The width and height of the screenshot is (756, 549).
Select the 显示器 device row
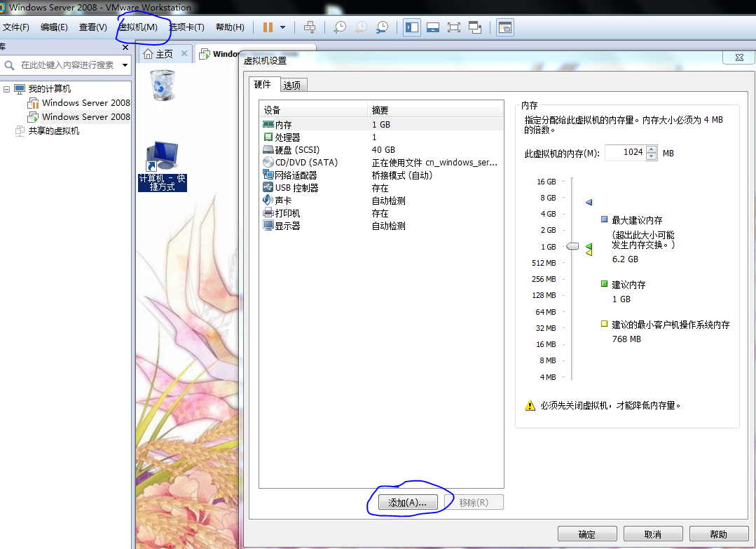tap(381, 226)
